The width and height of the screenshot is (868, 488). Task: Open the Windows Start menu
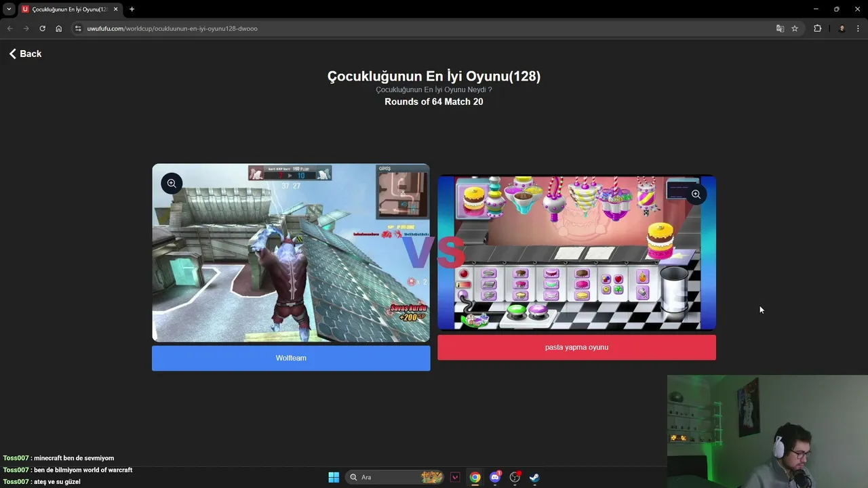334,477
